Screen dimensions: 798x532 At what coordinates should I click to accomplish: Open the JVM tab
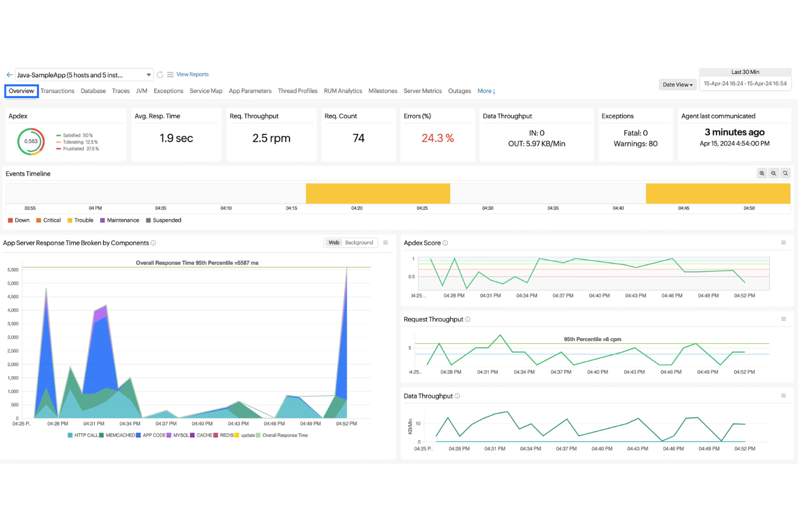(x=141, y=91)
